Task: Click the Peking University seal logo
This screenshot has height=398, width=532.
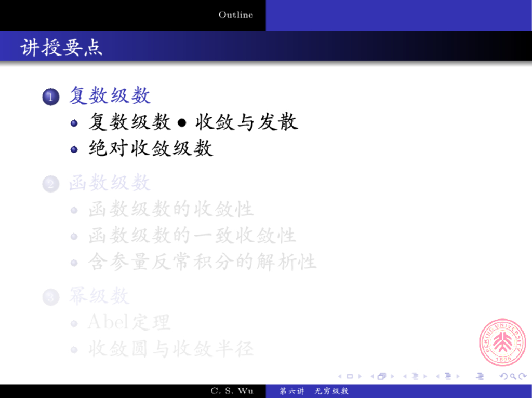Action: point(502,342)
